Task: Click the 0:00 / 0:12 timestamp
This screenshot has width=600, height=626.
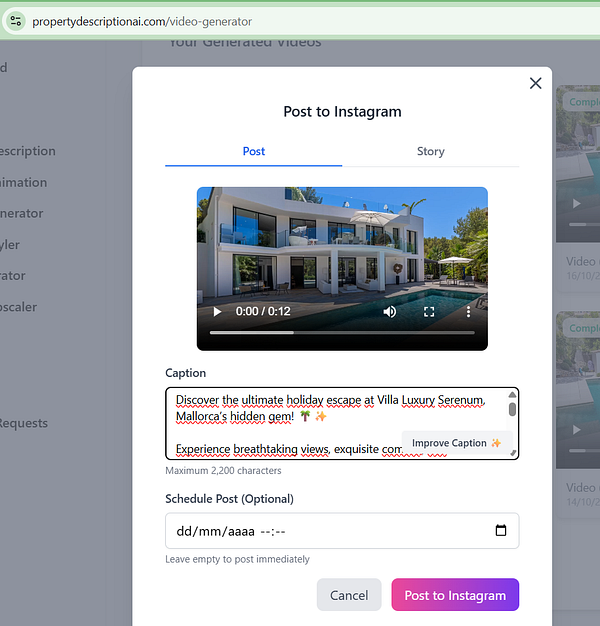Action: click(x=263, y=311)
